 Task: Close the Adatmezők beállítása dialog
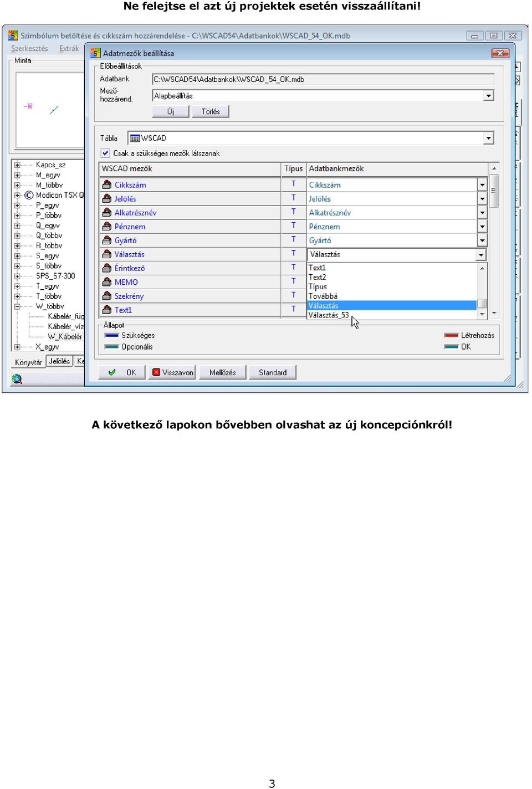point(500,53)
